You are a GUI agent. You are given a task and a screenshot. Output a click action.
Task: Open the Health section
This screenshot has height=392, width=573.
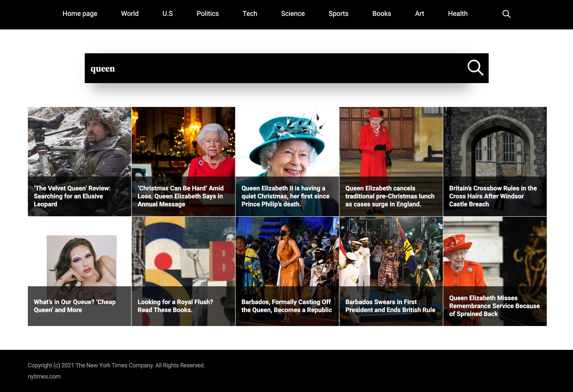click(x=458, y=14)
